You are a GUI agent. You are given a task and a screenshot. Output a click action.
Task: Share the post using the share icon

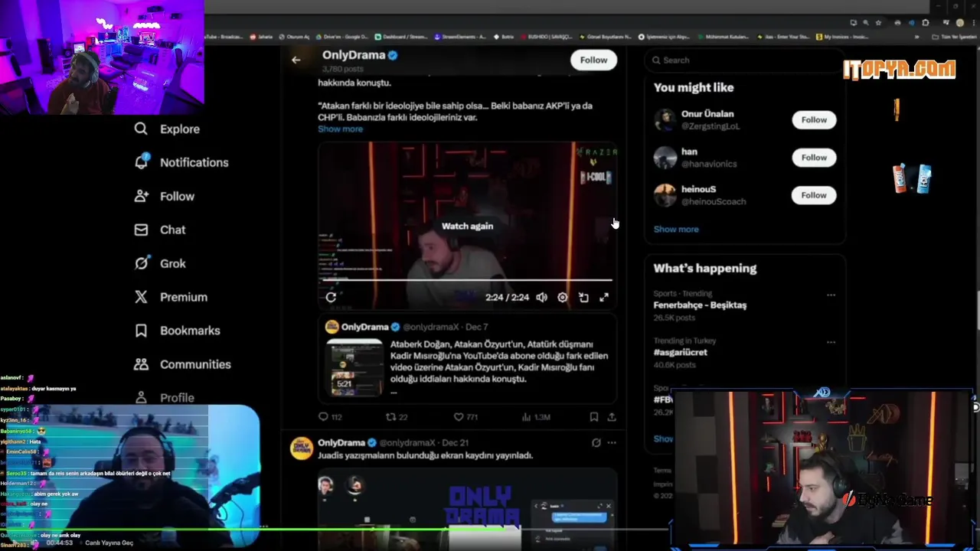[x=612, y=417]
